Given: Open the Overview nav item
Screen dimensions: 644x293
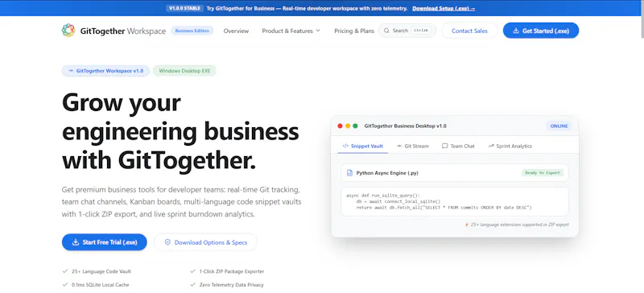Looking at the screenshot, I should [x=236, y=31].
